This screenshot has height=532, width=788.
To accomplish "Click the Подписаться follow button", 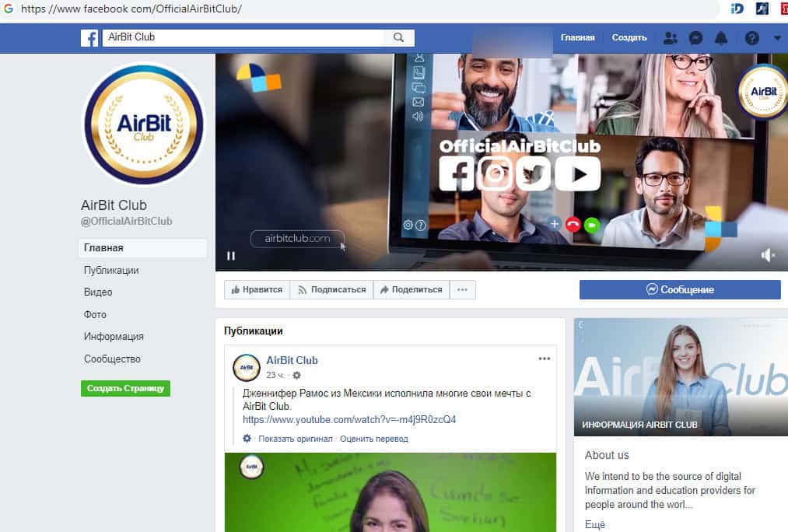I will (331, 290).
